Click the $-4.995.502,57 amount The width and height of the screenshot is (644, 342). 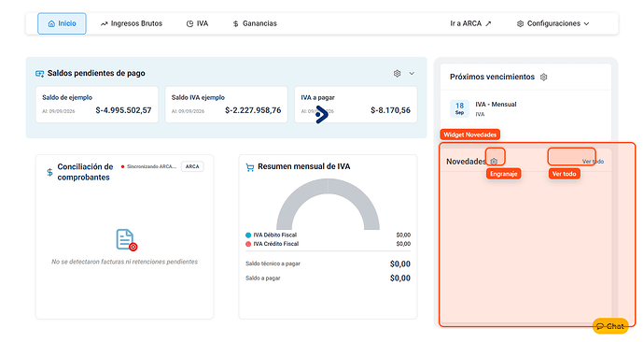[123, 110]
